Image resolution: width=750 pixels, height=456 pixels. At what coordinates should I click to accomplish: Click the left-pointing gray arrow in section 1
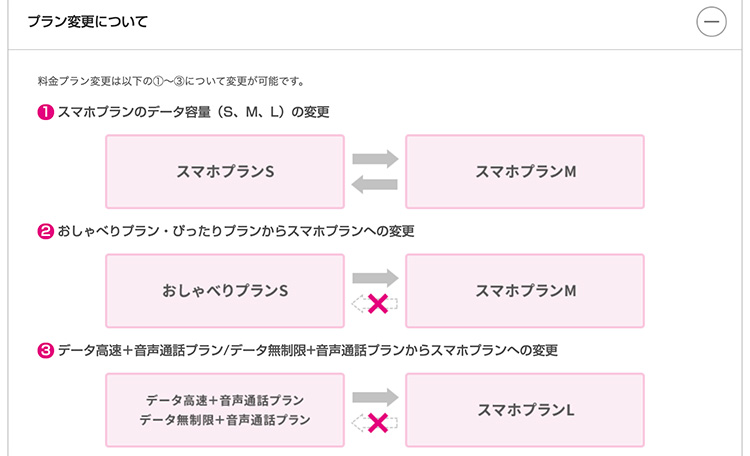pyautogui.click(x=375, y=184)
